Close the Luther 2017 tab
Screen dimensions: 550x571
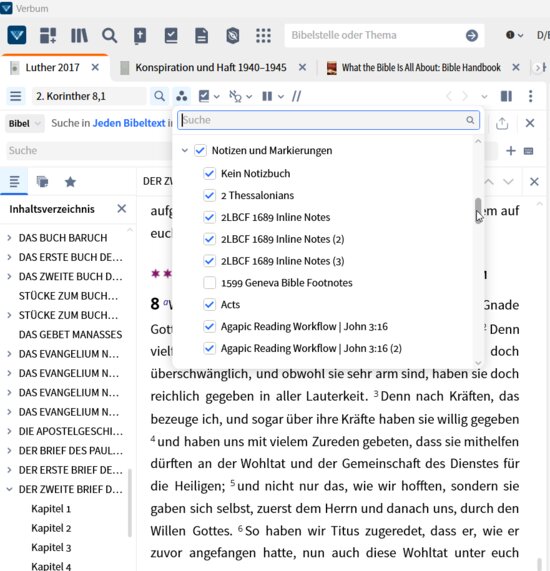[x=95, y=67]
